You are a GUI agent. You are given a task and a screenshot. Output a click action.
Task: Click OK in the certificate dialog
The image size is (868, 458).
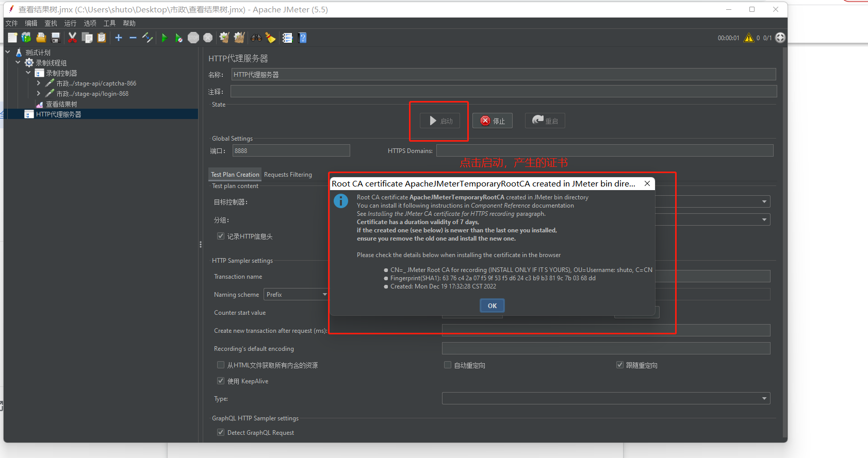point(492,306)
